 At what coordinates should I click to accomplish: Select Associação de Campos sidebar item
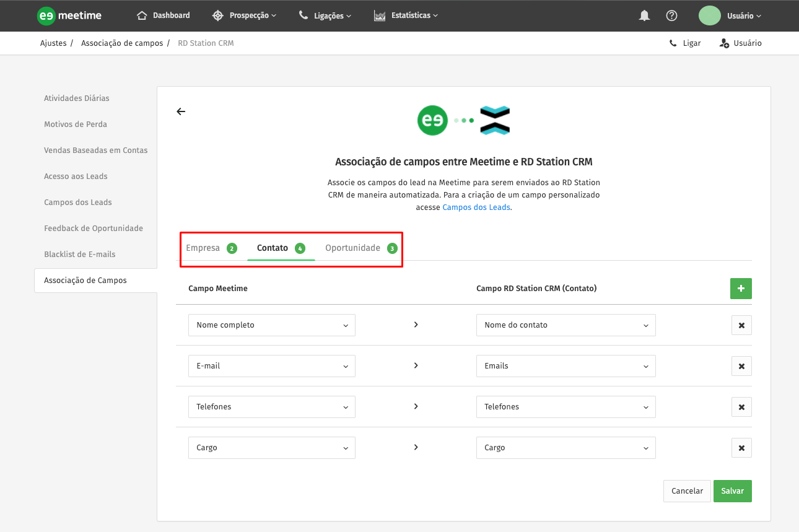click(x=96, y=281)
